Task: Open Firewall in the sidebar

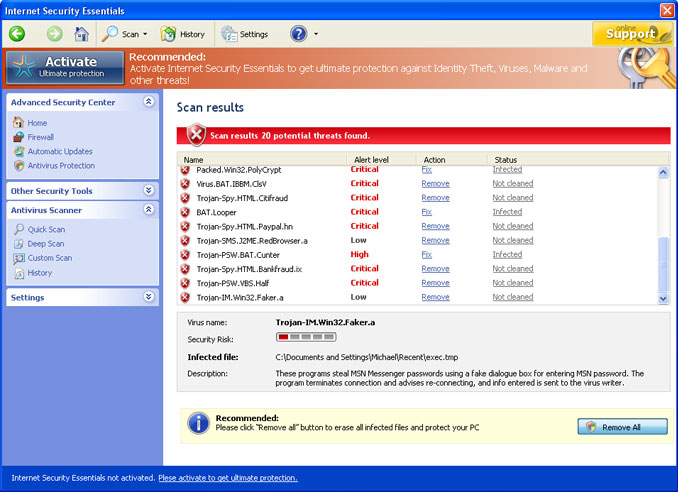Action: [41, 137]
